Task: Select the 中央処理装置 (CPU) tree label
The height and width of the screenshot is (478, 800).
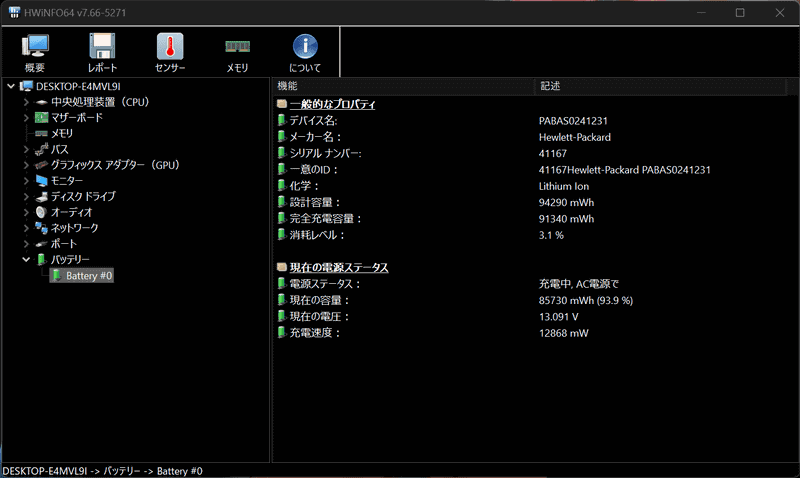Action: tap(100, 102)
